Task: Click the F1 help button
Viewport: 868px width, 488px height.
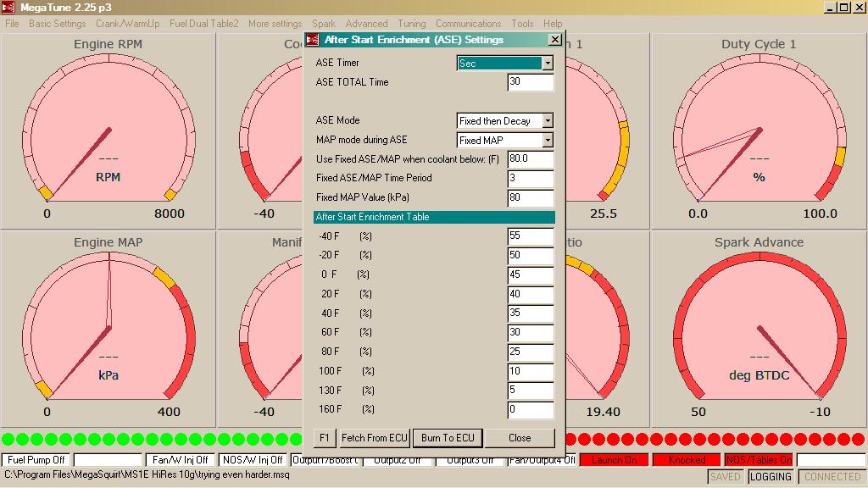Action: point(325,438)
